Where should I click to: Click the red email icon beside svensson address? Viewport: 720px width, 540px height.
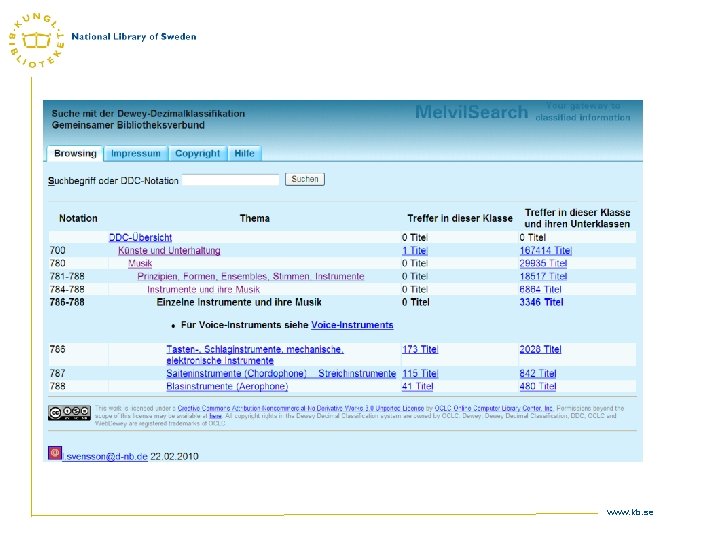[55, 453]
